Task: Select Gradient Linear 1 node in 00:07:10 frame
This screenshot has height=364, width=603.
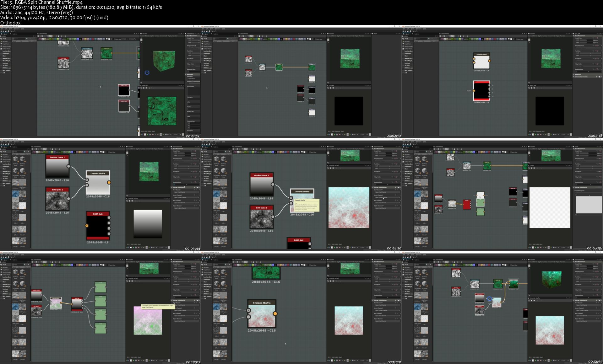Action: click(x=262, y=185)
